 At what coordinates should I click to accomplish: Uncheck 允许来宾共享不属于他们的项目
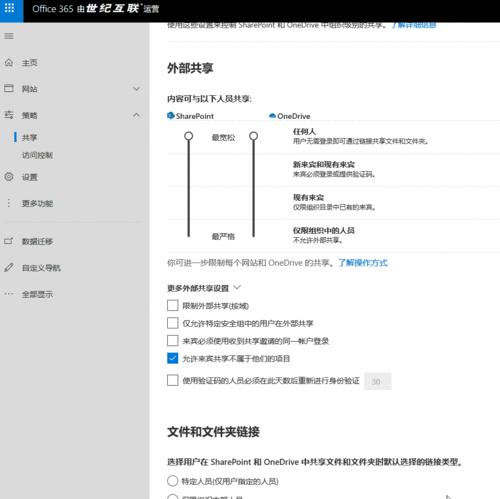click(173, 358)
